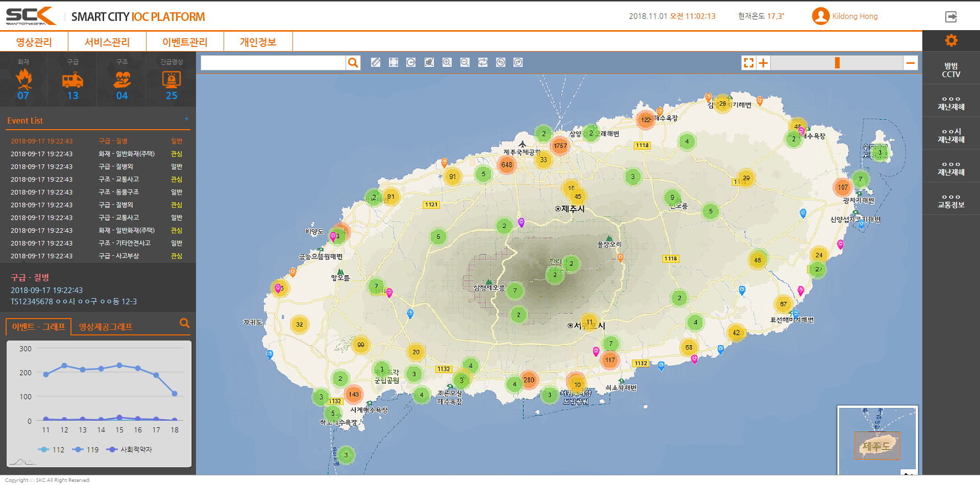980x485 pixels.
Task: Toggle the 사회적약자 series in chart legend
Action: tap(129, 450)
